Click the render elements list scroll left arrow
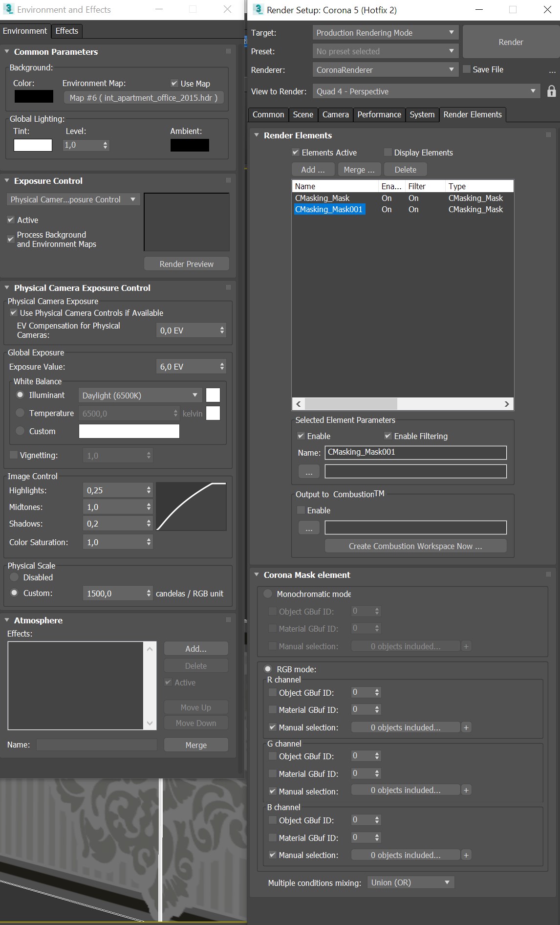Viewport: 560px width, 925px height. point(299,404)
